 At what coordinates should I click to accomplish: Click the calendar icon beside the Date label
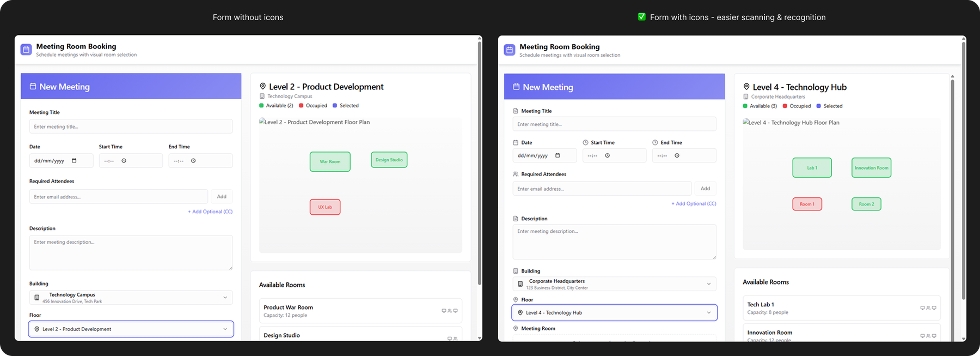pyautogui.click(x=516, y=143)
